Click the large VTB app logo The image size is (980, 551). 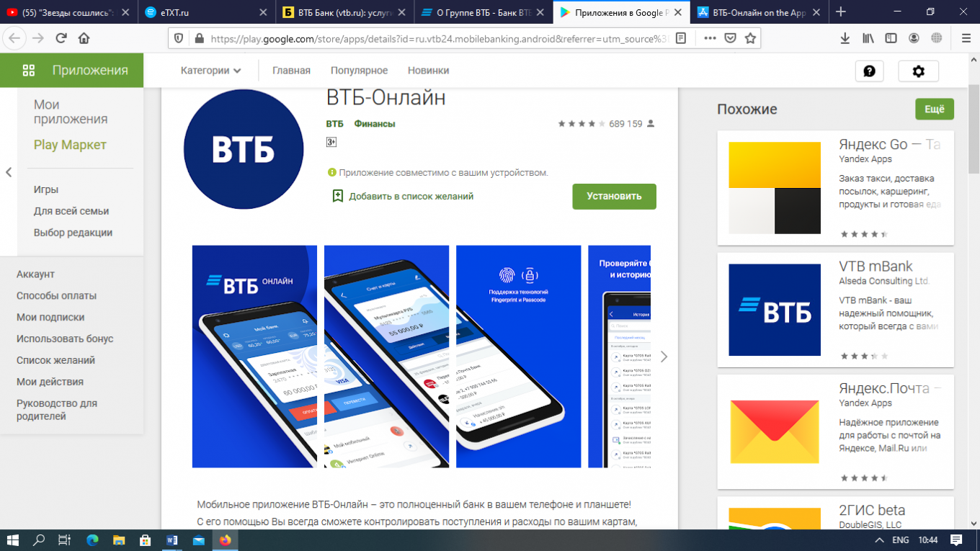click(x=244, y=149)
